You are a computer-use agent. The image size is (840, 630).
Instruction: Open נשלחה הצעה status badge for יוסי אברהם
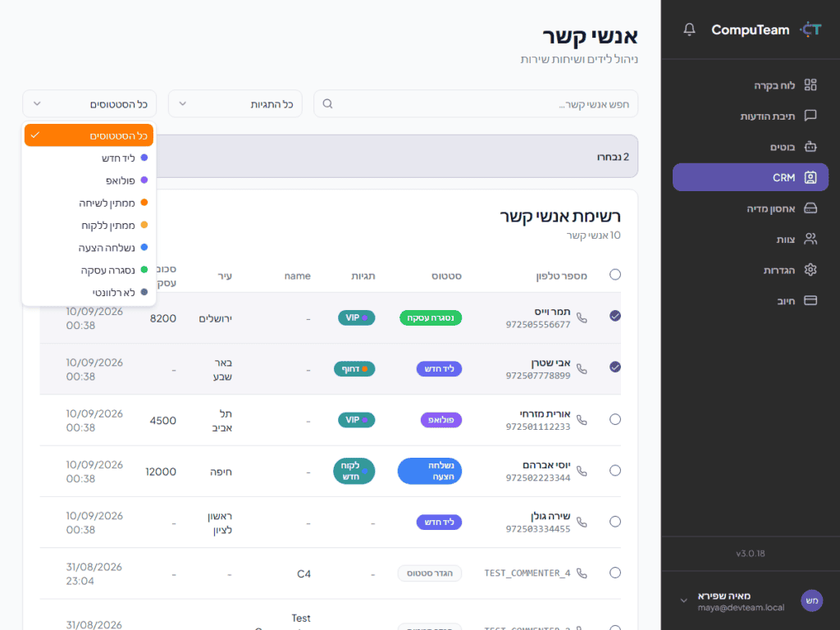coord(430,472)
